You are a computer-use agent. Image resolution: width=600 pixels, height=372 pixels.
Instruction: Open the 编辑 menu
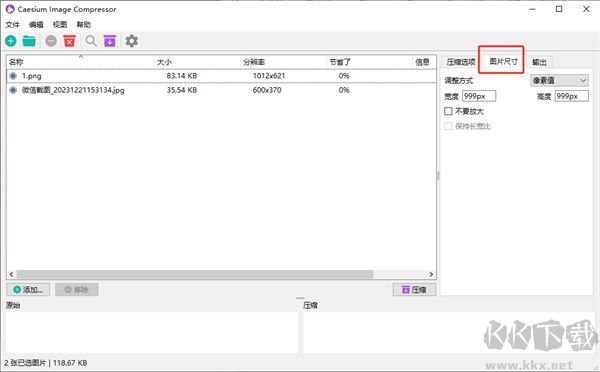click(36, 24)
